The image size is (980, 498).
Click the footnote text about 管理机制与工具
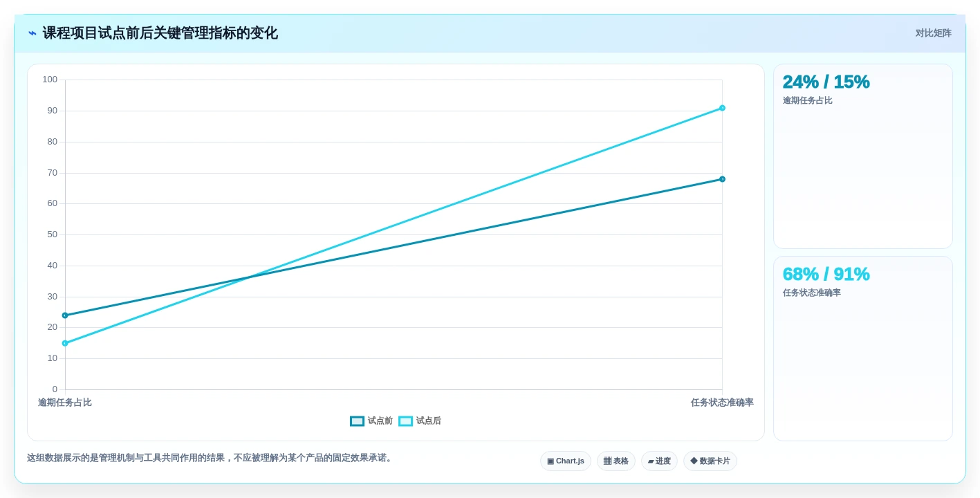[211, 458]
